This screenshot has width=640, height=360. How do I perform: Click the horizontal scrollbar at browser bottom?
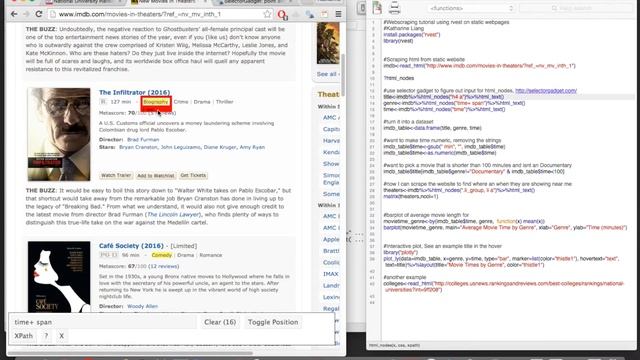131,353
